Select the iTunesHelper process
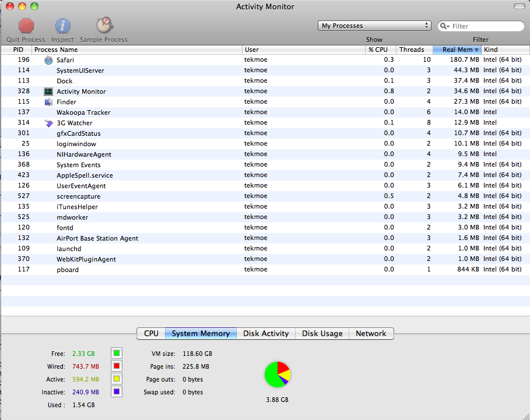Screen dimensions: 530x420 (x=265, y=206)
